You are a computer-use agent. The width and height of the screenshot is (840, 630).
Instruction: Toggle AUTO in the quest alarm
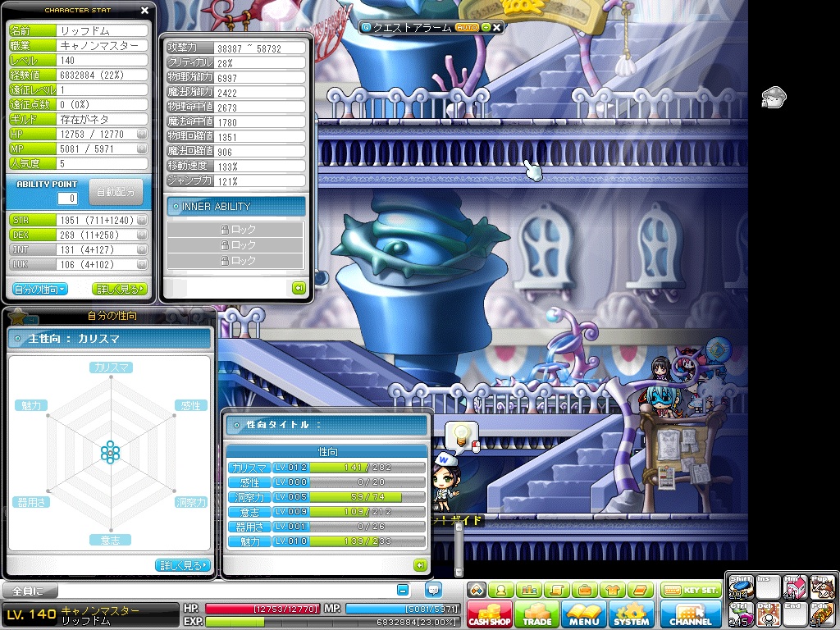pos(467,27)
